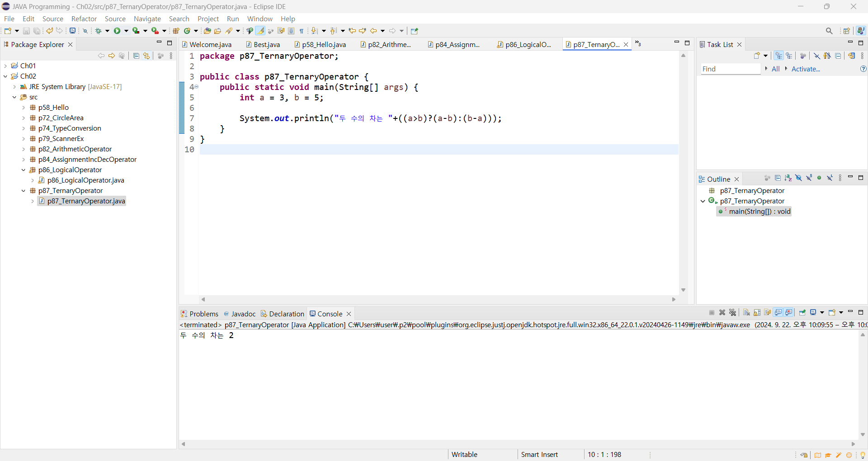Collapse the p86_LogicalOperator package
The image size is (868, 461).
pyautogui.click(x=24, y=169)
